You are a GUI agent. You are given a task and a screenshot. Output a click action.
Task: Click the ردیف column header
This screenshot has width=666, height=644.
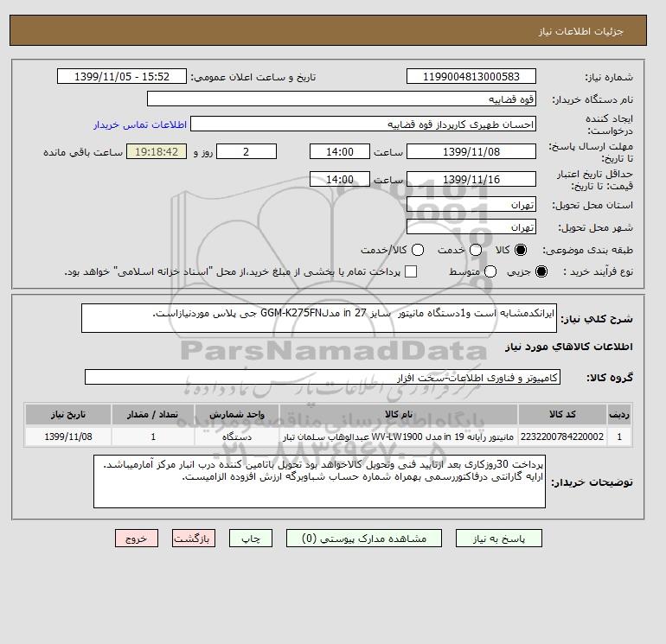[x=619, y=414]
